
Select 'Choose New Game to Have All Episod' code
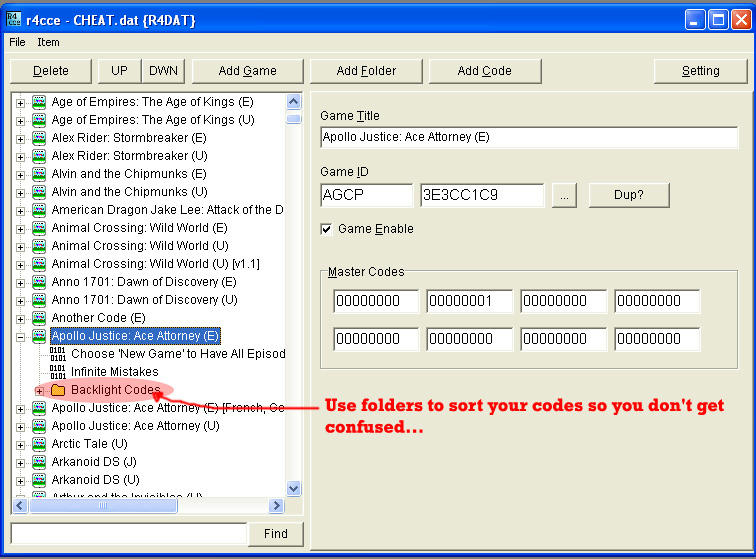[x=178, y=354]
